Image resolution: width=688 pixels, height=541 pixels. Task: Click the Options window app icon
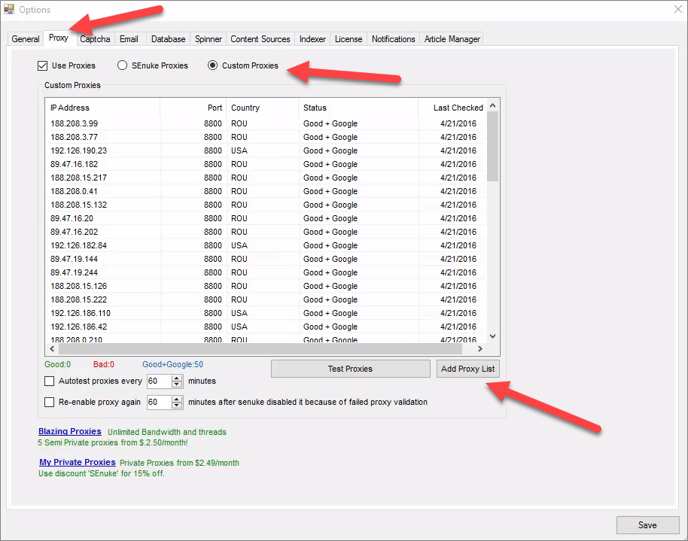[9, 9]
